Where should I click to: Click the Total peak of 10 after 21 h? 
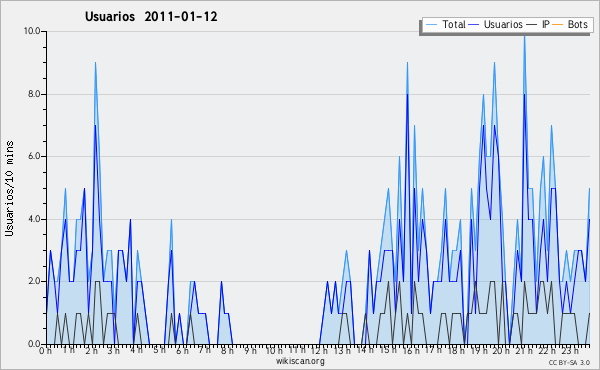point(525,37)
